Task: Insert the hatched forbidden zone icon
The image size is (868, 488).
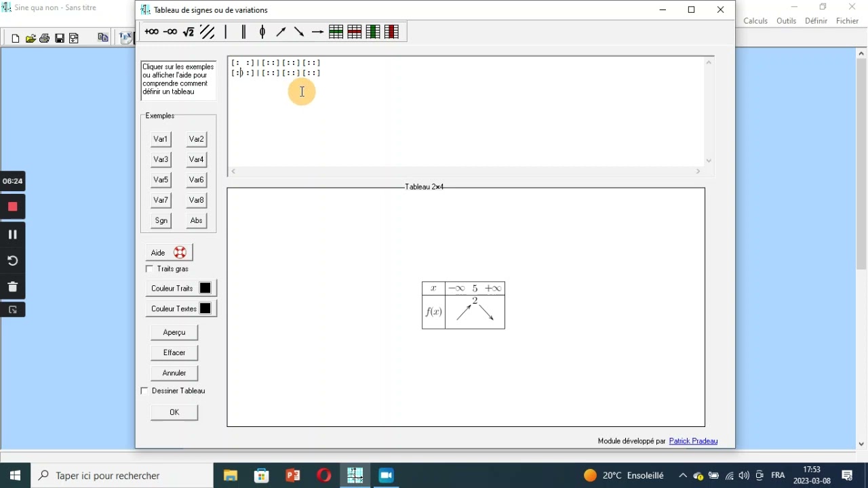Action: tap(208, 32)
